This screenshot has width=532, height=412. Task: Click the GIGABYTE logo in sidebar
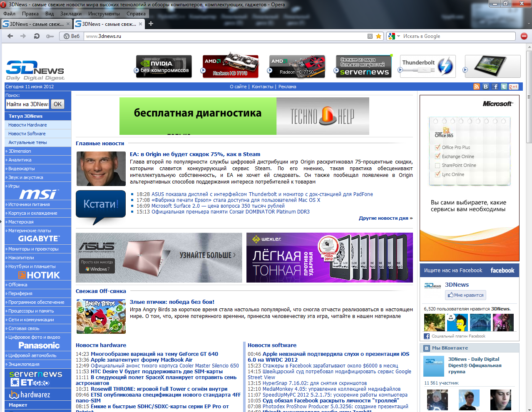click(39, 238)
